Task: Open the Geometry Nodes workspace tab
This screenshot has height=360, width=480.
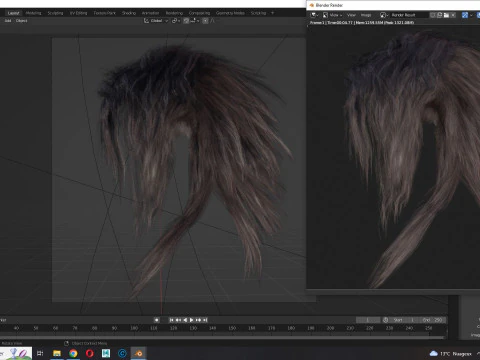Action: click(x=230, y=13)
